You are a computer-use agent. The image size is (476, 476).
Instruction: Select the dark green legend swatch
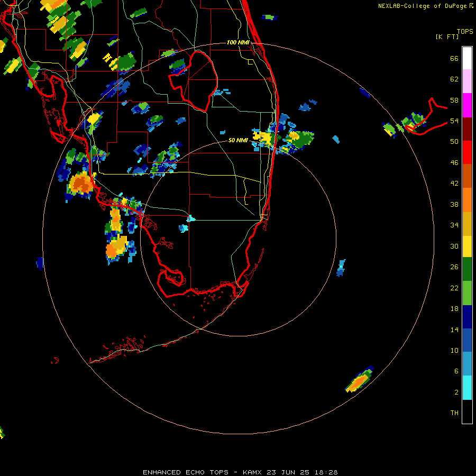pos(467,269)
